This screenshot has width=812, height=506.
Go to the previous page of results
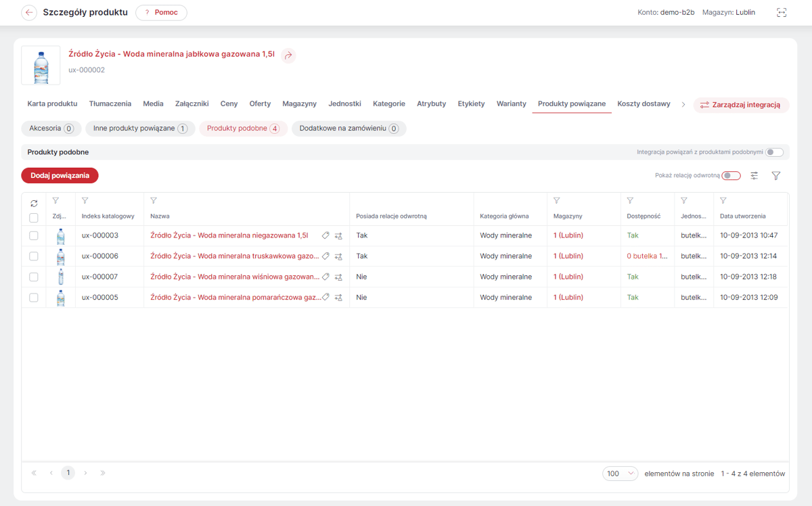tap(51, 473)
